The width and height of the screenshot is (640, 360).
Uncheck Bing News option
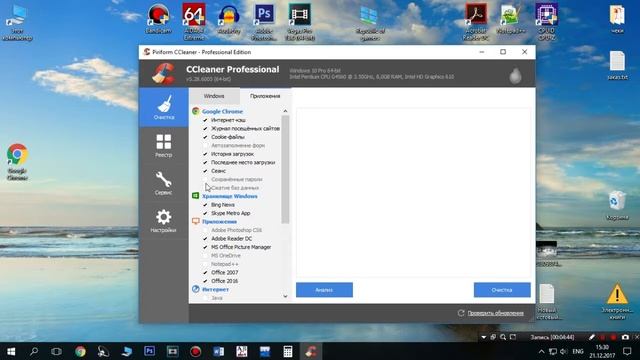205,205
